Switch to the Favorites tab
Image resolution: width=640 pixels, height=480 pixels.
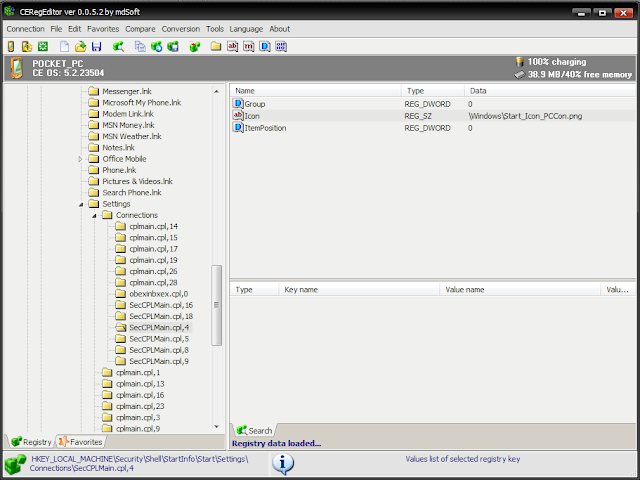pyautogui.click(x=80, y=441)
